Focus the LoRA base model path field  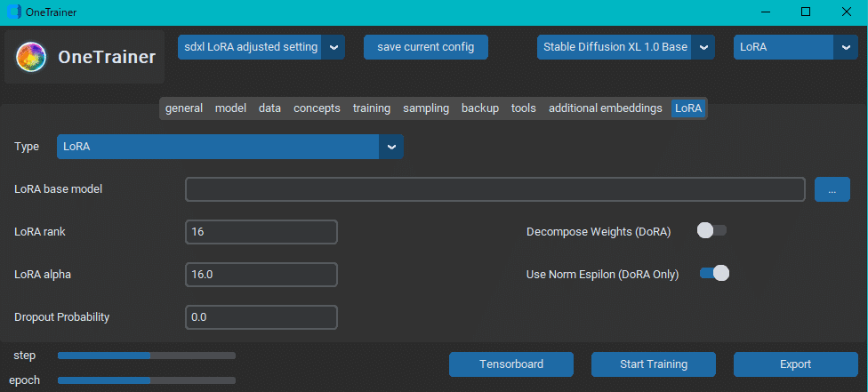[494, 189]
